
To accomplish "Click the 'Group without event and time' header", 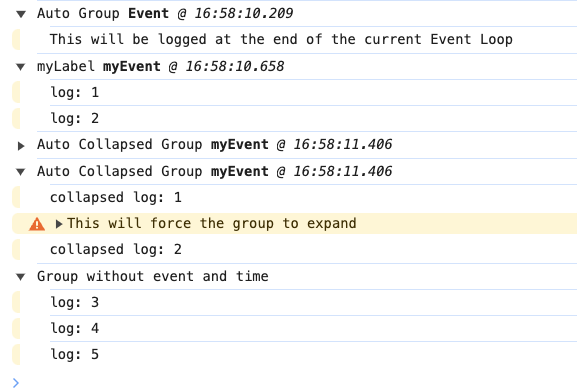I will pyautogui.click(x=153, y=276).
